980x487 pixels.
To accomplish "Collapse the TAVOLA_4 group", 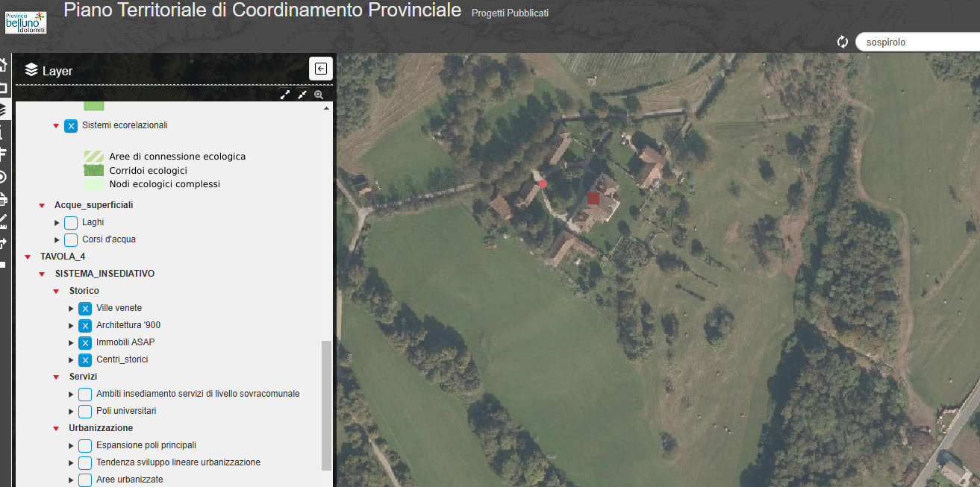I will click(x=28, y=257).
